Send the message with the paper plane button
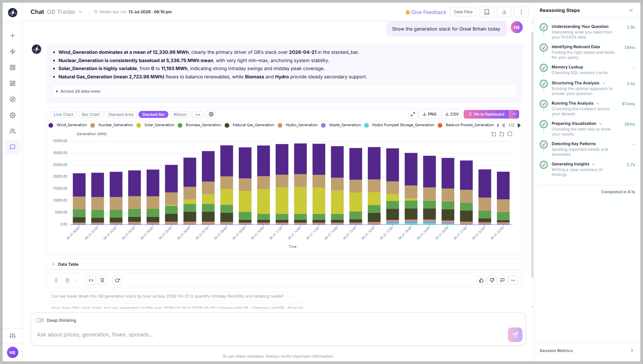 (515, 335)
